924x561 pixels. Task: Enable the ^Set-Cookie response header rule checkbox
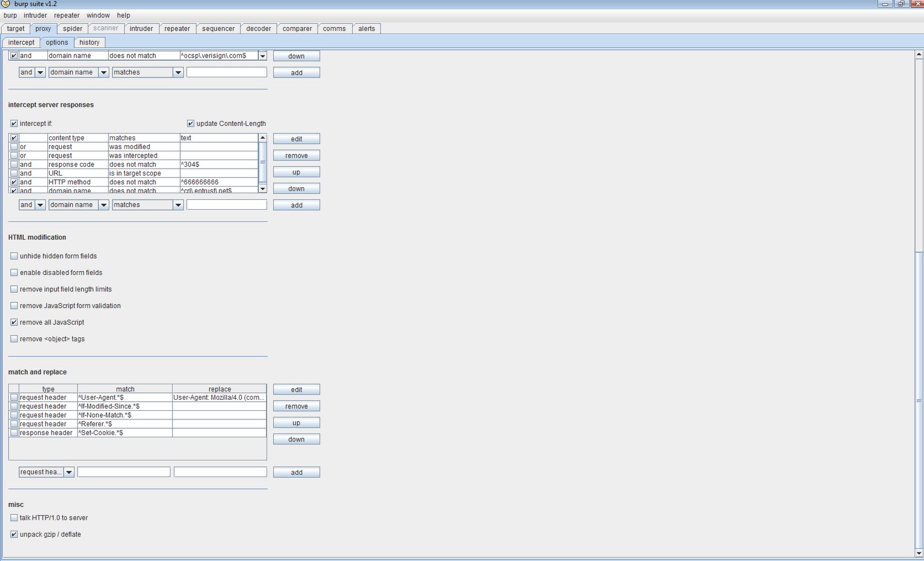coord(14,433)
